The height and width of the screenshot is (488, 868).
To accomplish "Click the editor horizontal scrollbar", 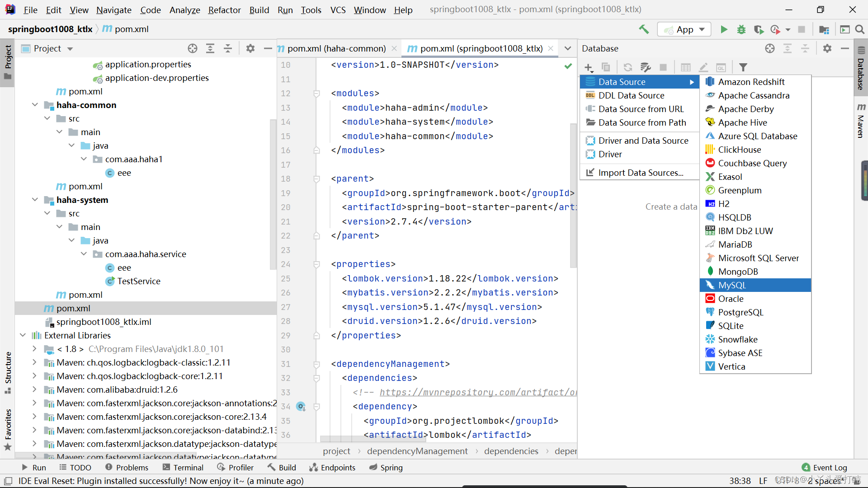I will pos(373,439).
